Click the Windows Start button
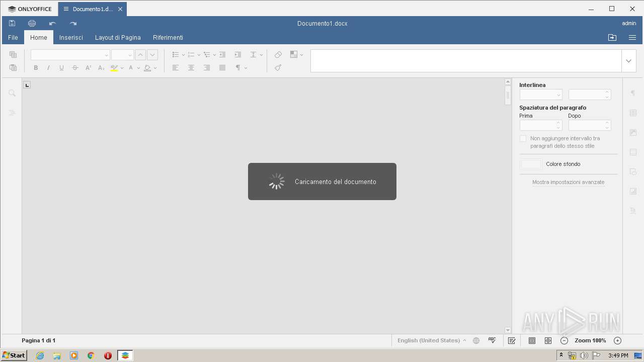 point(14,355)
